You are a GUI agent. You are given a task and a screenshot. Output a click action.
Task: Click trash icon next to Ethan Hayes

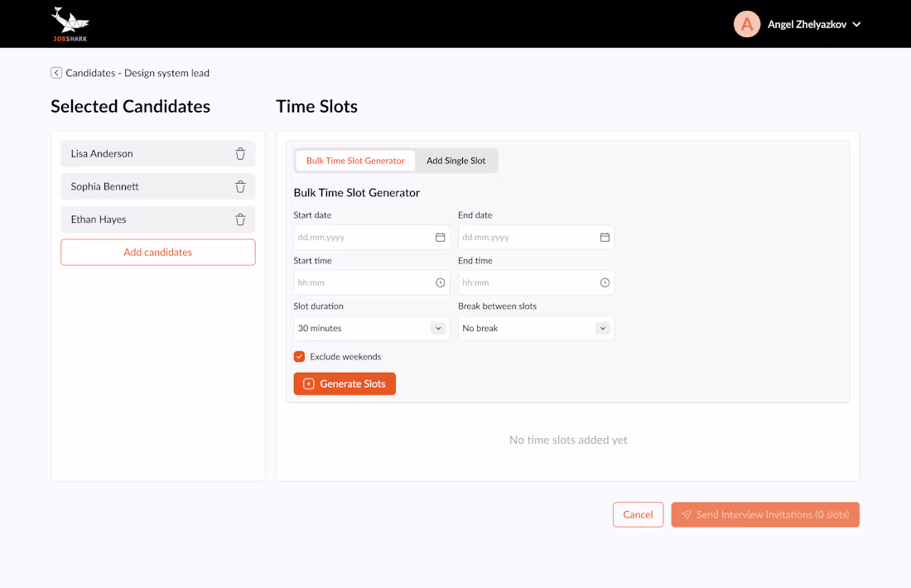(240, 219)
